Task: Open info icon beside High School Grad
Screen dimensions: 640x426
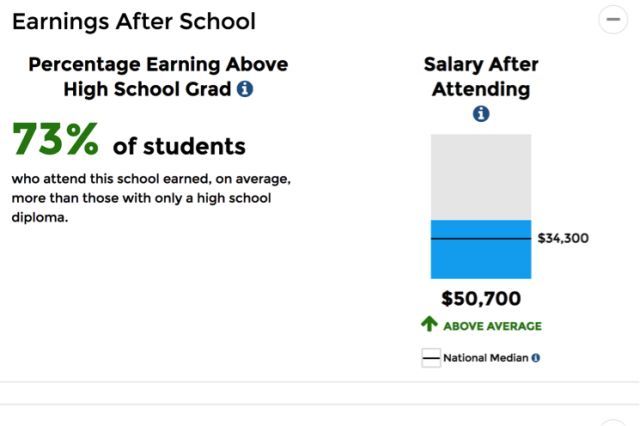Action: point(245,89)
